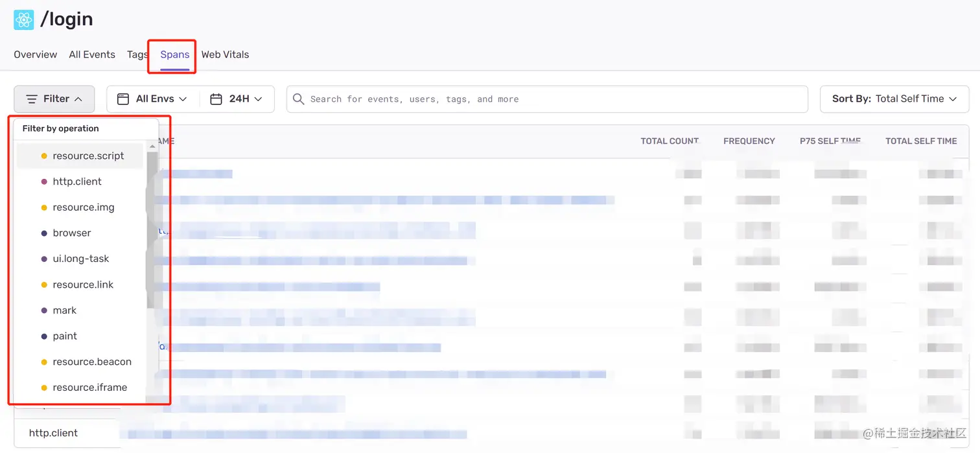Screen dimensions: 980x453
Task: Filter by resource.link operation
Action: coord(80,285)
